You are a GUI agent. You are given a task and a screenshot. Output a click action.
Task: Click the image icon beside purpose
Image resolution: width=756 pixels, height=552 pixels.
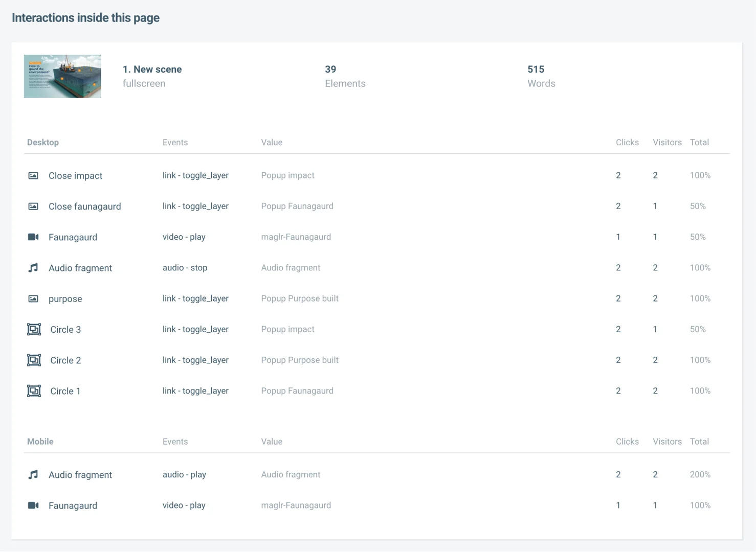click(x=33, y=298)
